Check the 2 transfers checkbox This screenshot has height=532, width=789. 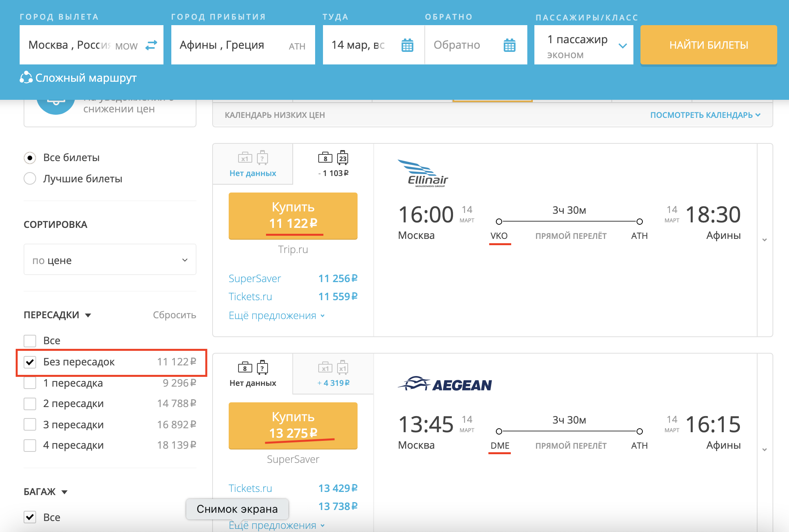point(30,404)
